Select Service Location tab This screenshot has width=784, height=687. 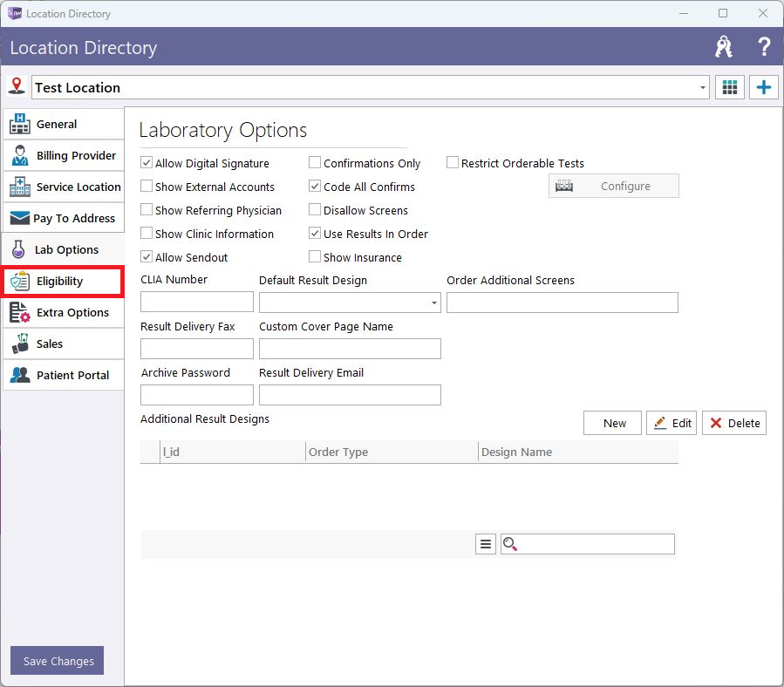click(x=63, y=187)
